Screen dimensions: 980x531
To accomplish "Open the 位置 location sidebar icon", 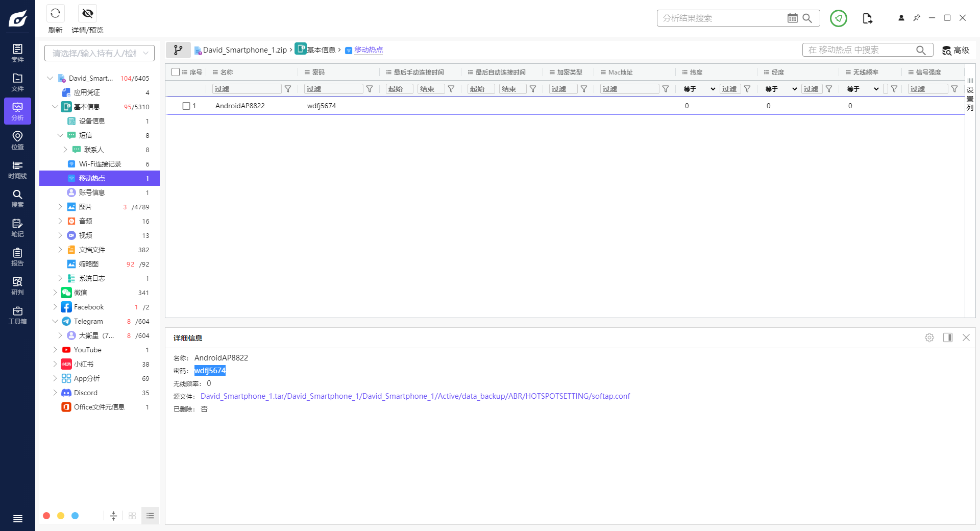I will click(17, 140).
